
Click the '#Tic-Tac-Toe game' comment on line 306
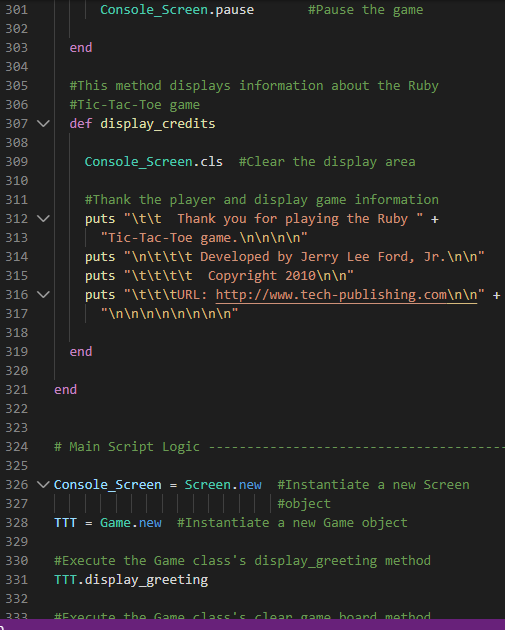pyautogui.click(x=135, y=105)
